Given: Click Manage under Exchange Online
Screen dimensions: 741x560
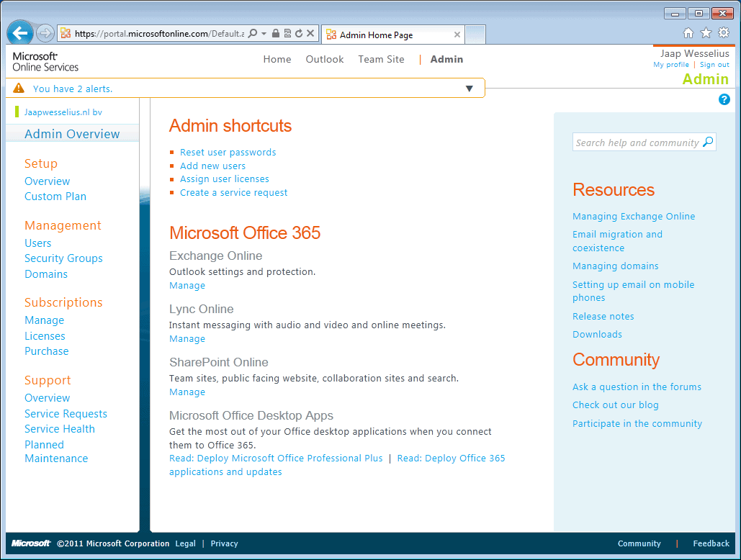Looking at the screenshot, I should pos(187,286).
